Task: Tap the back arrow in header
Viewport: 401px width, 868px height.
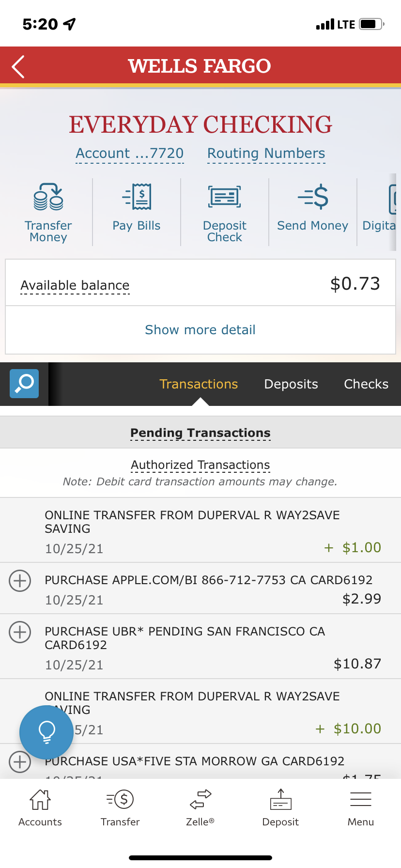Action: click(18, 67)
